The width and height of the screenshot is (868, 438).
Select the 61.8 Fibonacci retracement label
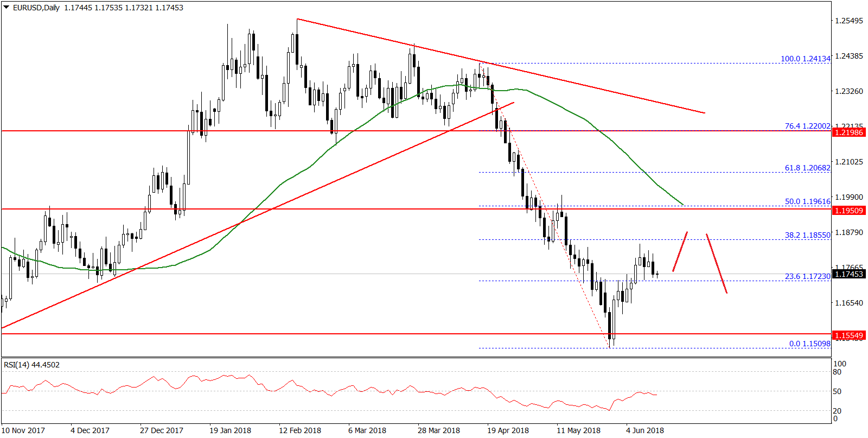pyautogui.click(x=807, y=168)
